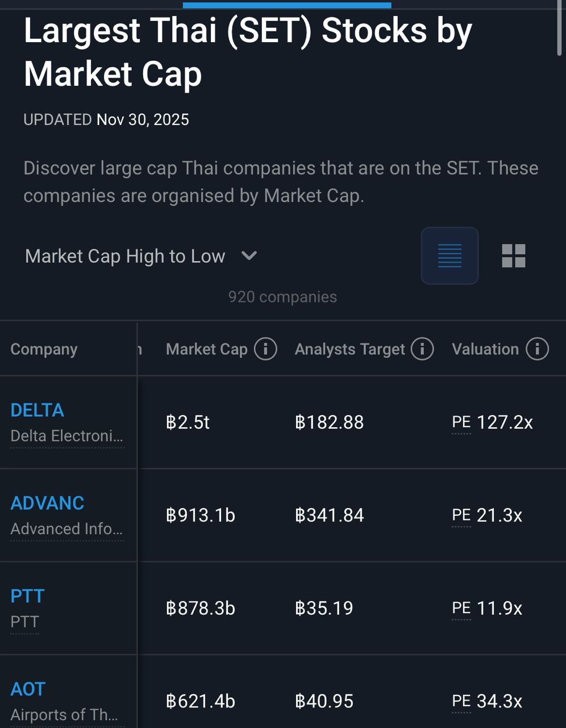Image resolution: width=566 pixels, height=728 pixels.
Task: Open the PTT stock page
Action: (27, 596)
